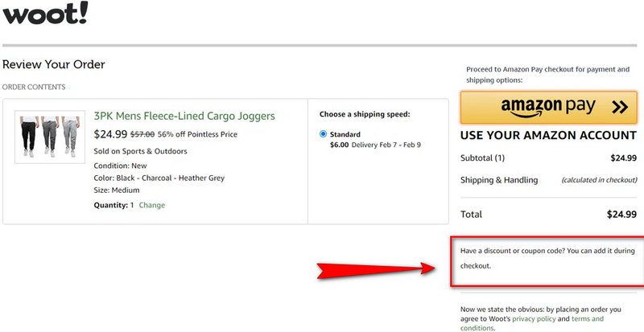
Task: Click the Sold on Sports & Outdoors text
Action: (140, 151)
